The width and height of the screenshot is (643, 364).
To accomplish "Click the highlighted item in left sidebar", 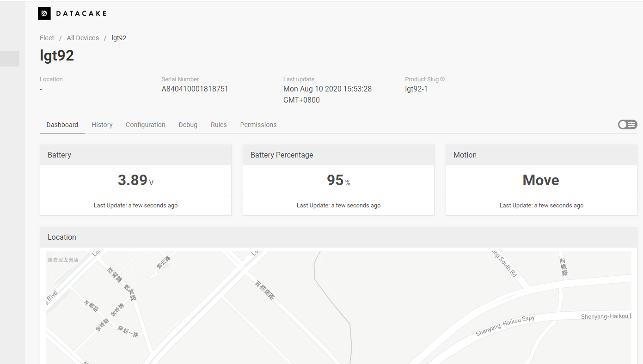I will click(10, 59).
